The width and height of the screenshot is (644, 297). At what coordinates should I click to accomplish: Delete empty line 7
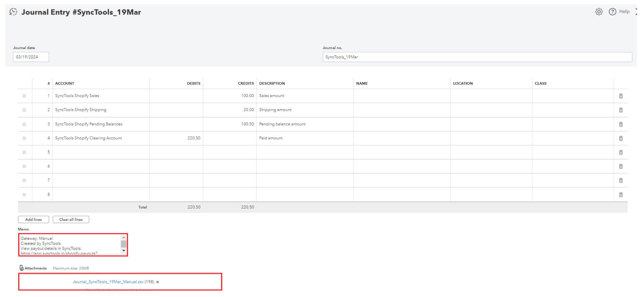[621, 180]
